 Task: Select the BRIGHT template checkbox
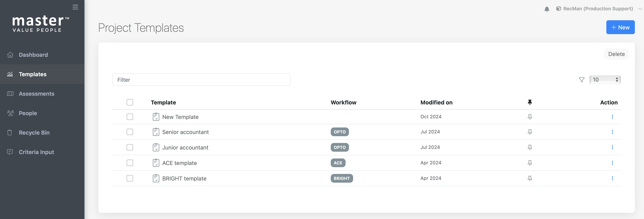(130, 178)
